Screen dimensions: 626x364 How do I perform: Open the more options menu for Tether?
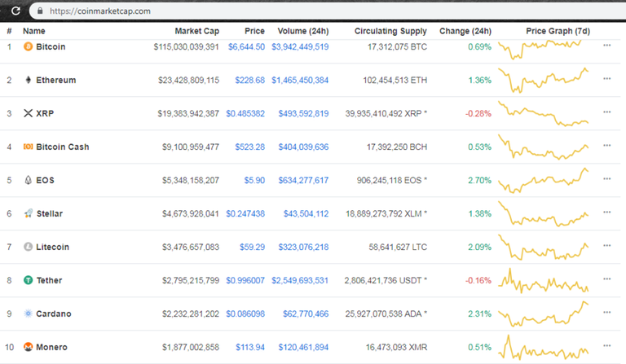pyautogui.click(x=606, y=279)
